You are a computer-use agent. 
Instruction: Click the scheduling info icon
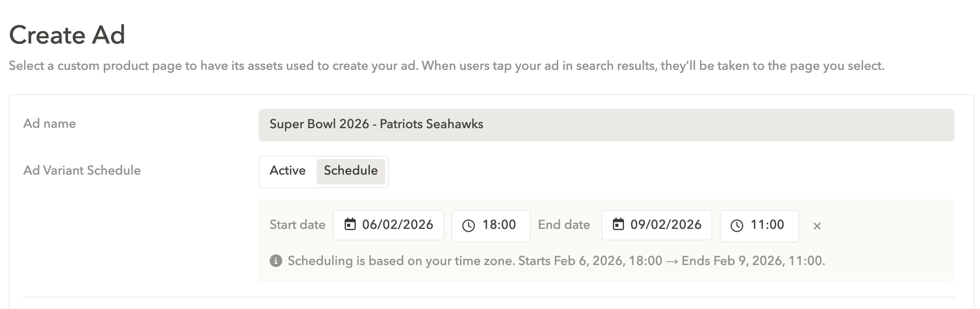point(276,260)
